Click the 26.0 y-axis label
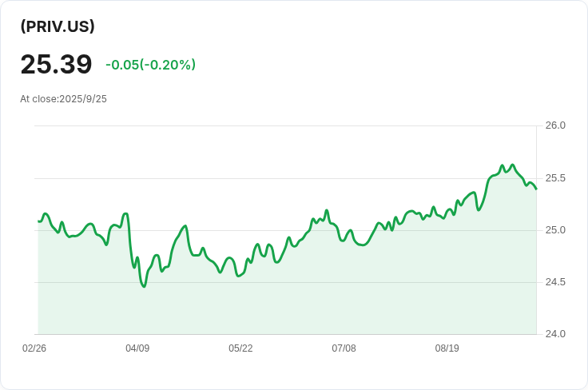 [555, 125]
